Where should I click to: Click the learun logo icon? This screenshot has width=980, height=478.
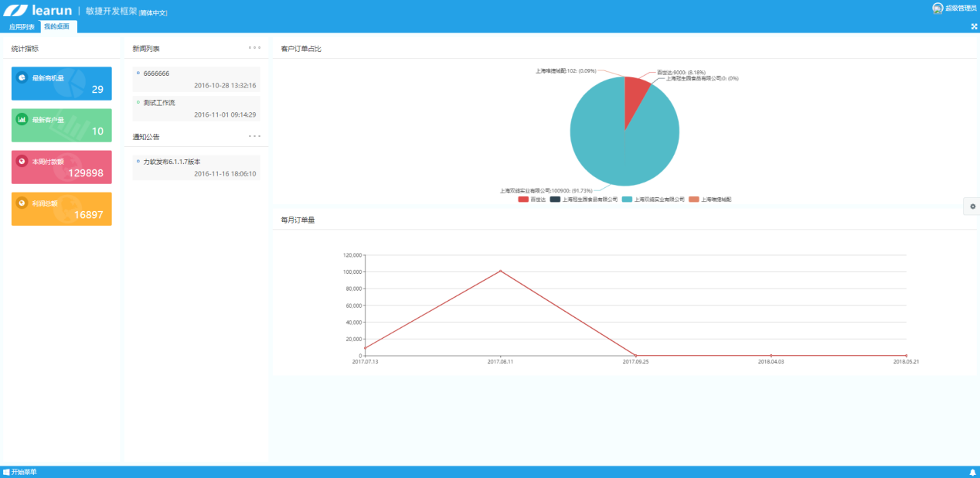pyautogui.click(x=15, y=11)
